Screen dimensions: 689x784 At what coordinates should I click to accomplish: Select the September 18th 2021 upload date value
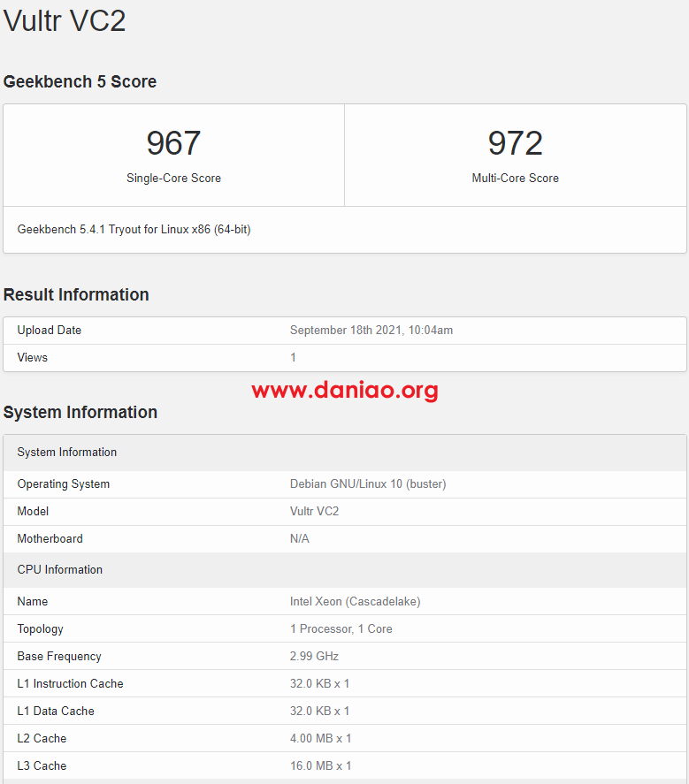[371, 330]
